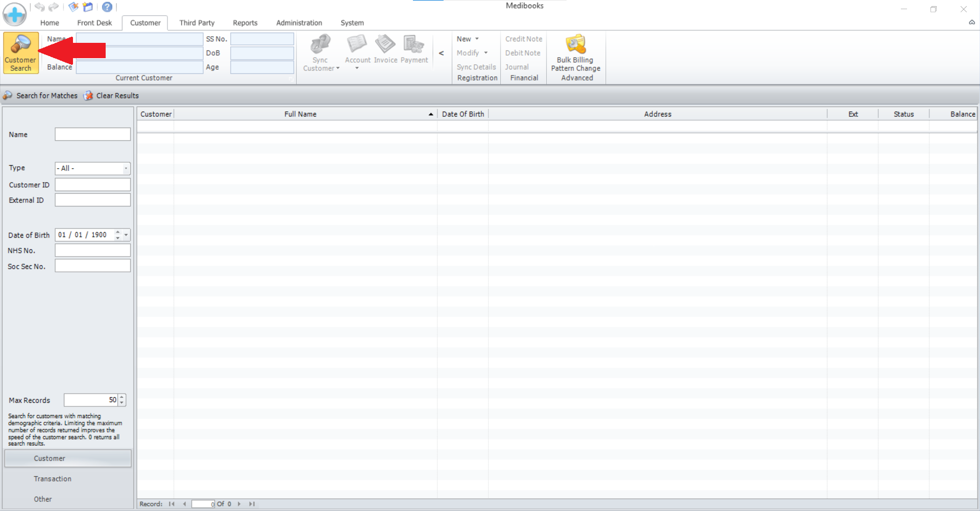Click the blue help question mark icon
This screenshot has width=980, height=511.
[107, 7]
